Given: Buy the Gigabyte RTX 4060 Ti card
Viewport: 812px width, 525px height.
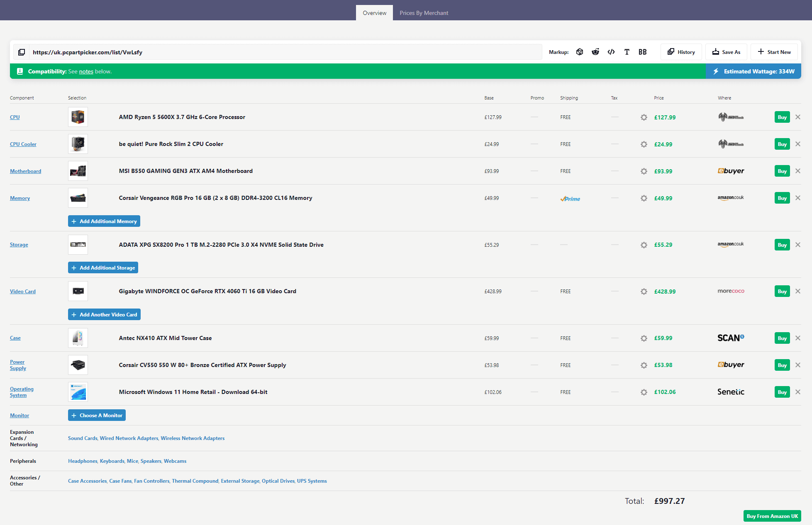Looking at the screenshot, I should tap(782, 291).
